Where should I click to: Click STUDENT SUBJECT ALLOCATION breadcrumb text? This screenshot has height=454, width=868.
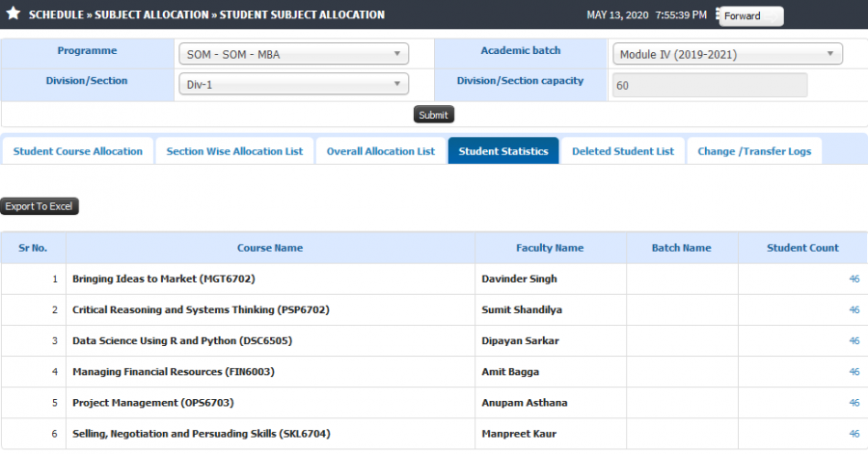[302, 14]
